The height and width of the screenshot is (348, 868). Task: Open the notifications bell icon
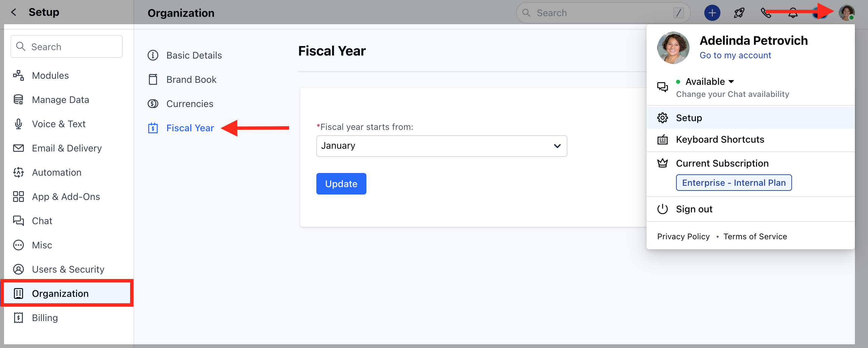tap(793, 13)
